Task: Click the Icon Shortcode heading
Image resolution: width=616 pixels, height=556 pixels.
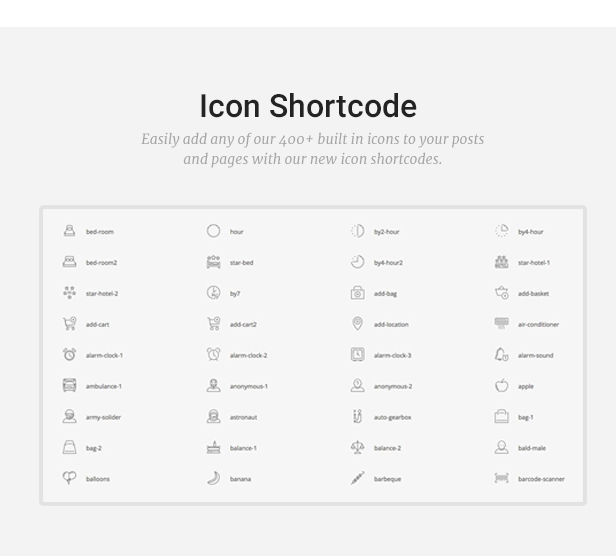Action: [x=308, y=106]
